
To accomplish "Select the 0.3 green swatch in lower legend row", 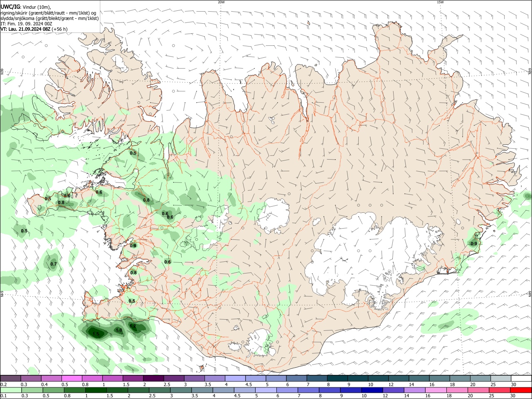I will click(x=32, y=390).
